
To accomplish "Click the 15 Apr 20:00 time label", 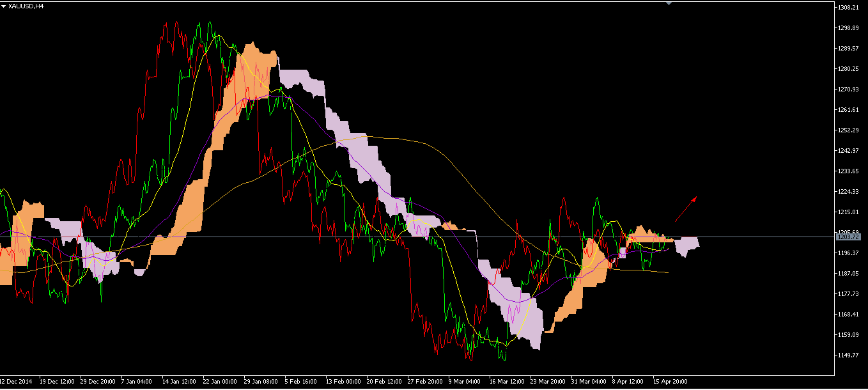I will [670, 381].
